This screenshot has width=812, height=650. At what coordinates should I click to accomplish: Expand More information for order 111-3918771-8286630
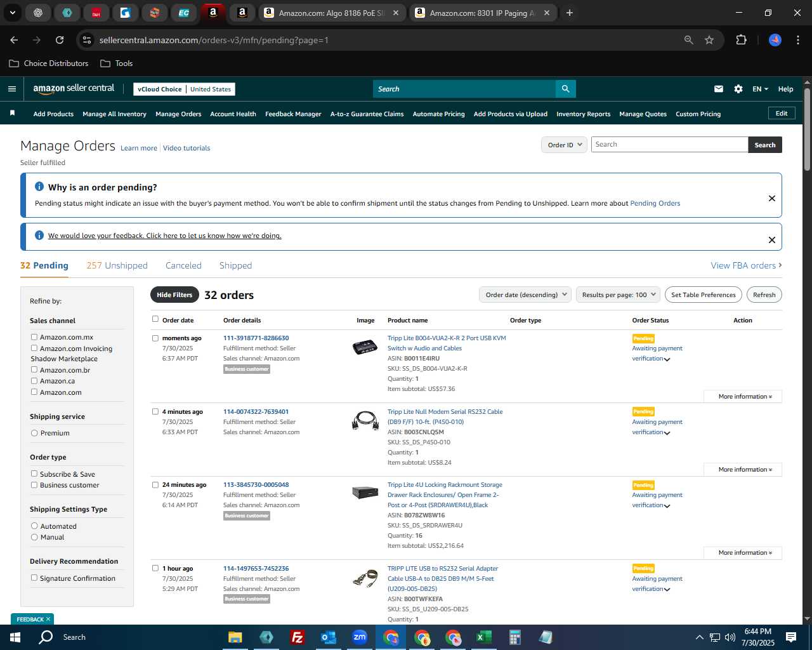coord(743,396)
